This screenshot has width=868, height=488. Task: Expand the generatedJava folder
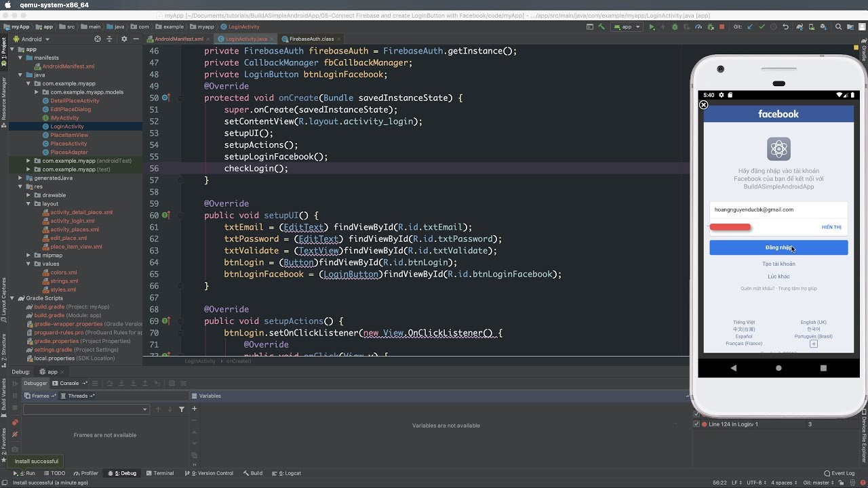pos(20,178)
